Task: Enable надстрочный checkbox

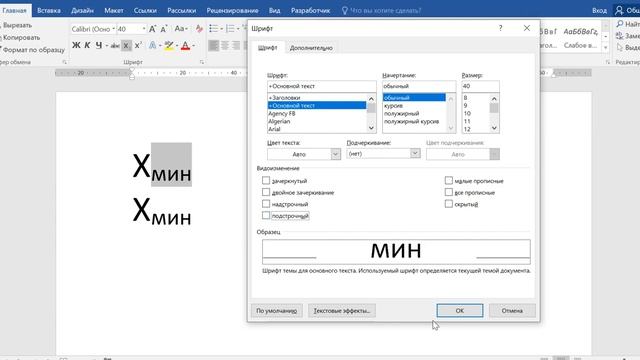Action: click(266, 204)
